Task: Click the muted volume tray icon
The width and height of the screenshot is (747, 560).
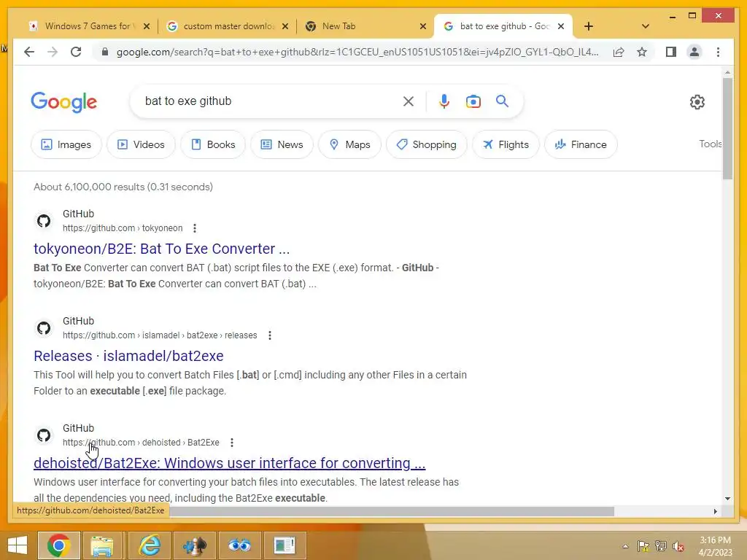Action: coord(678,546)
